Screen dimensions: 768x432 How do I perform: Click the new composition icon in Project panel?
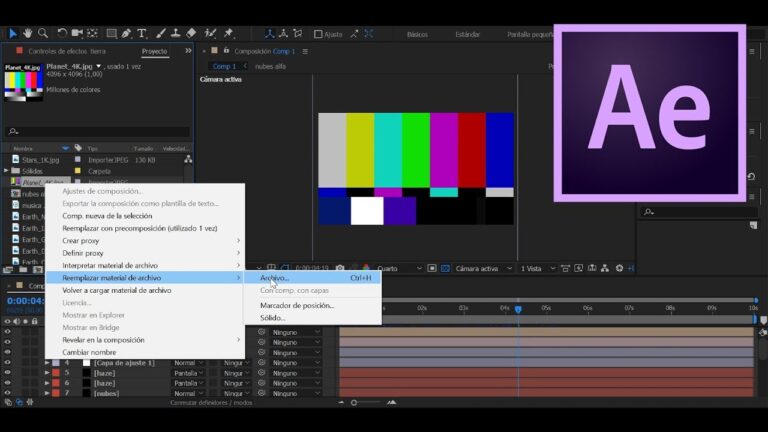37,269
